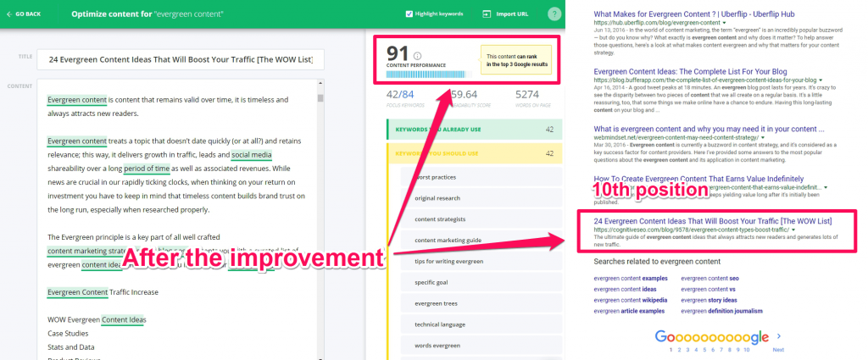Click the Go Back arrow button
The image size is (868, 360).
[24, 14]
